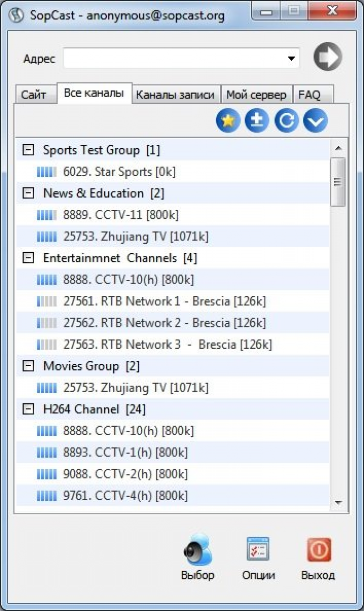Click Sports Test Group [1] header text
The width and height of the screenshot is (364, 611).
(101, 150)
